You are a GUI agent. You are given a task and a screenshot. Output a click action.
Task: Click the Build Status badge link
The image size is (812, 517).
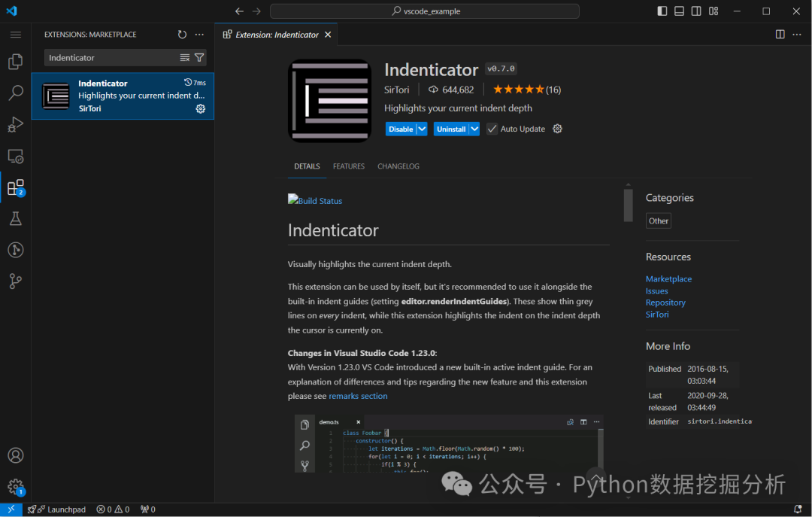coord(315,201)
